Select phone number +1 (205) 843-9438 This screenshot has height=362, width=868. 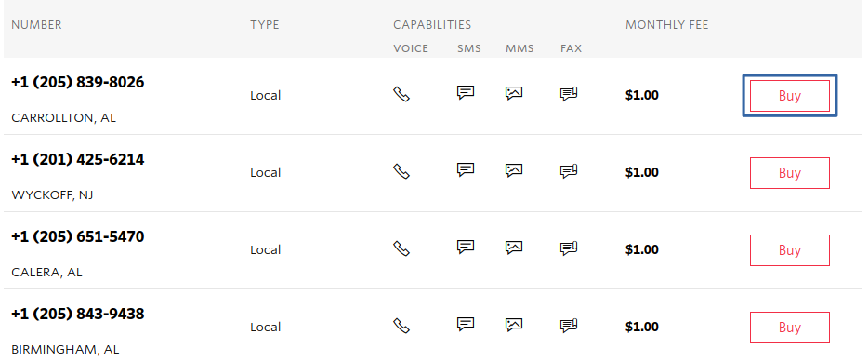[77, 315]
